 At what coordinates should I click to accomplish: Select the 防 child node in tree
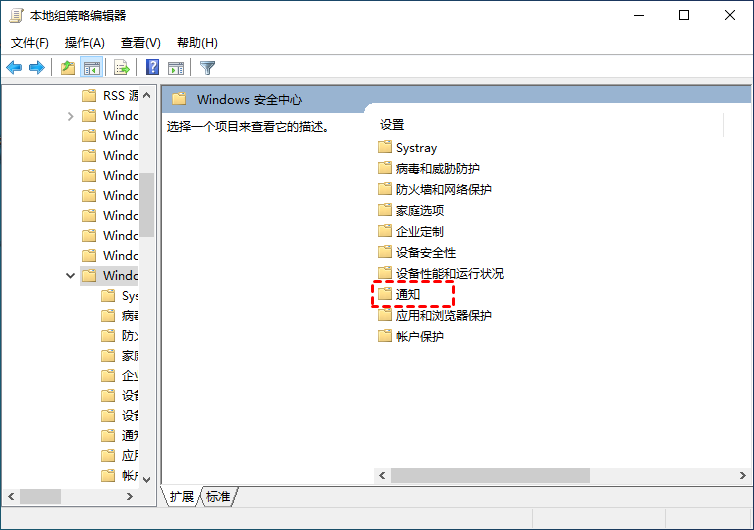click(120, 335)
